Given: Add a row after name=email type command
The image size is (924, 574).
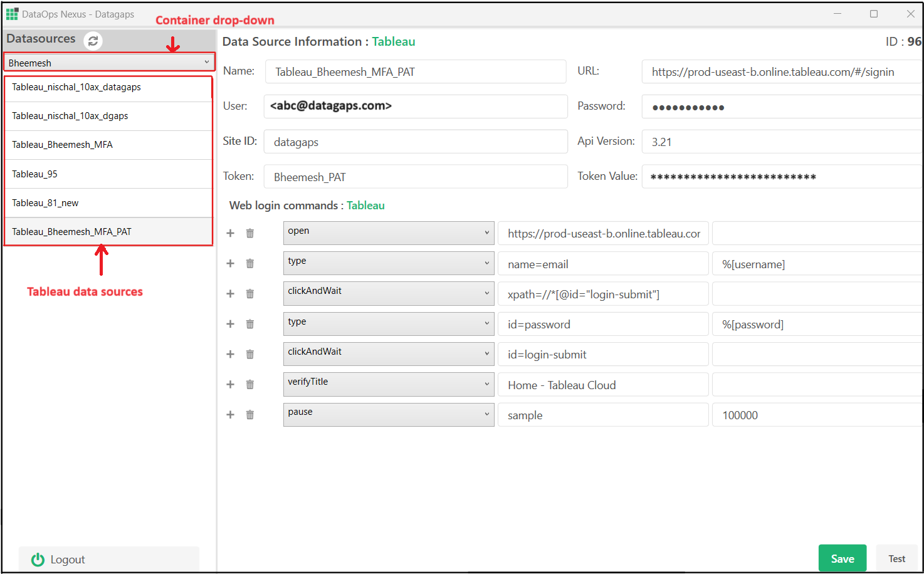Looking at the screenshot, I should (230, 264).
